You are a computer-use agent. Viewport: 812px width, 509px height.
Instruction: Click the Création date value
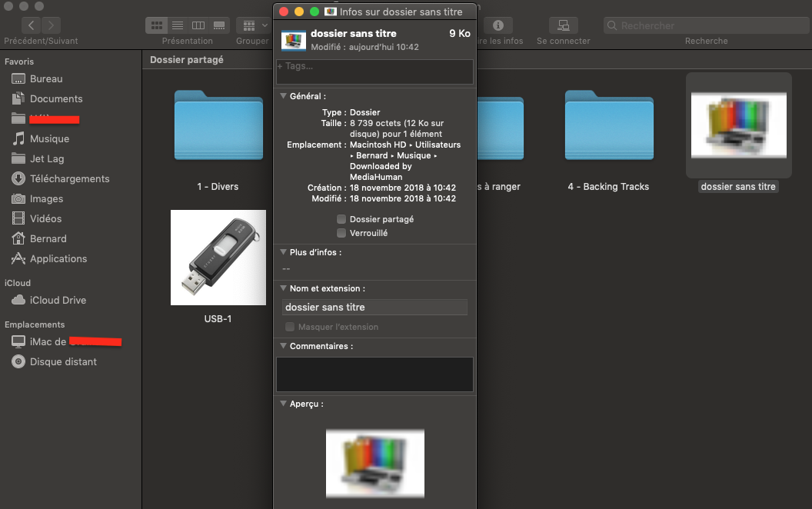click(x=402, y=188)
